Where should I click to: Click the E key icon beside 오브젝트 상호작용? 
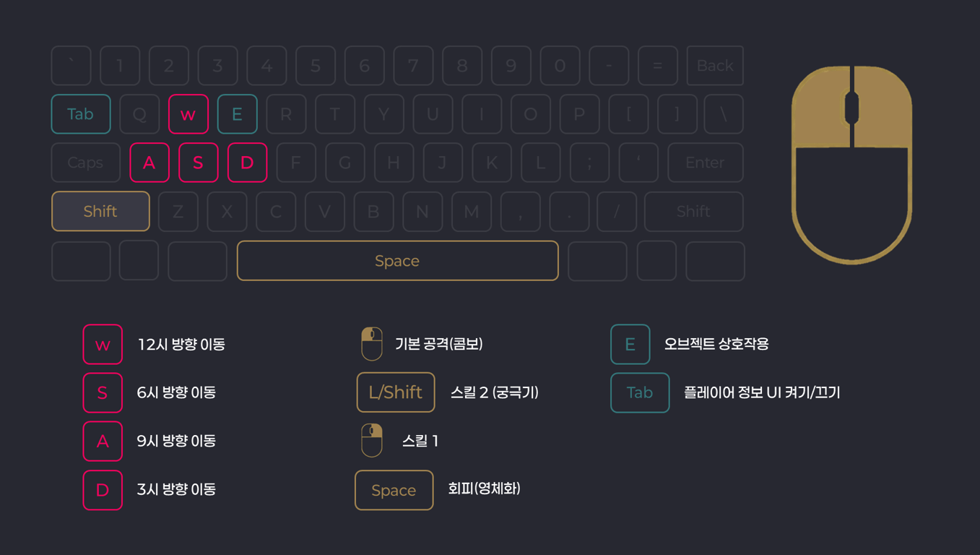(630, 345)
